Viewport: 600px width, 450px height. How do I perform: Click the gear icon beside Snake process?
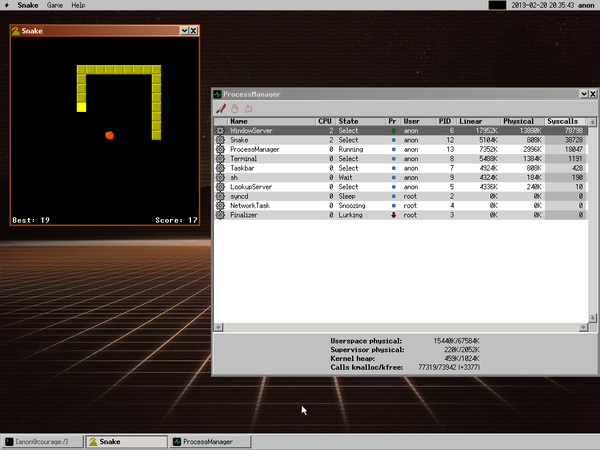220,140
